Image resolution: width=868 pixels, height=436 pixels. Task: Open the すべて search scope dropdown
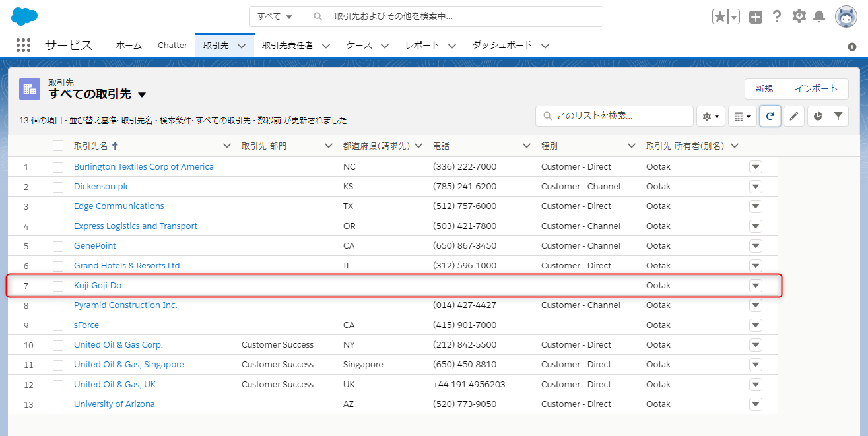[x=275, y=16]
